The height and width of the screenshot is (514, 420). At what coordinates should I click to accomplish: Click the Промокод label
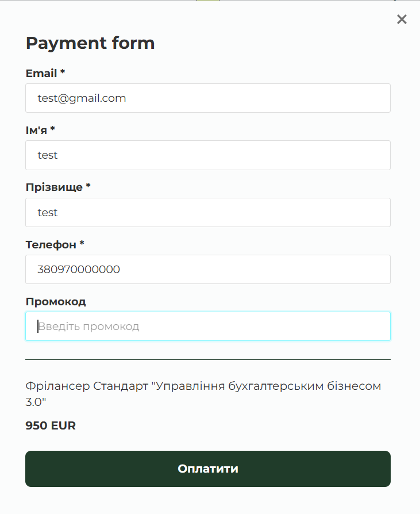pyautogui.click(x=56, y=302)
